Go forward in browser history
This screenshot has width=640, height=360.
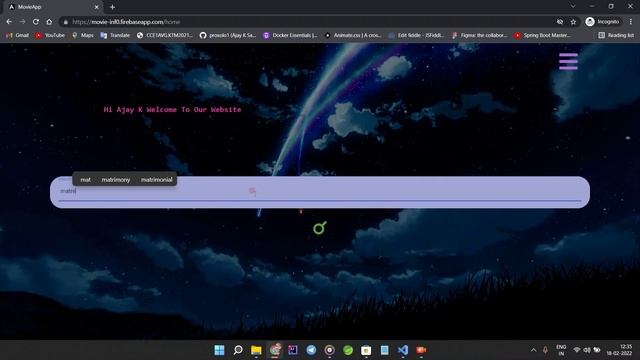[x=22, y=22]
